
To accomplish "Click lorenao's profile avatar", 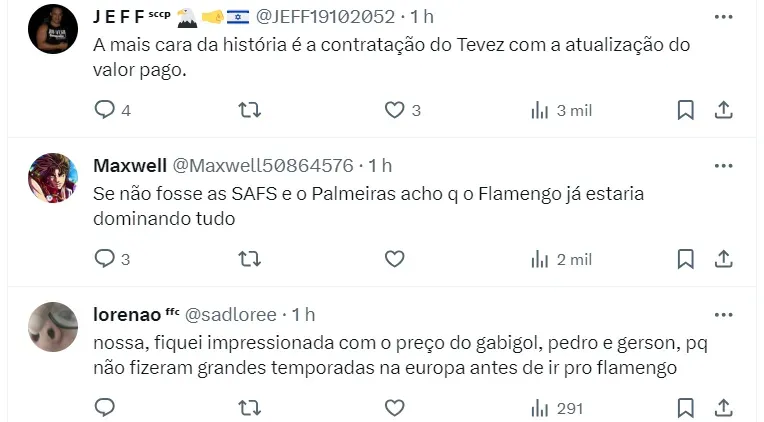I will pos(53,327).
